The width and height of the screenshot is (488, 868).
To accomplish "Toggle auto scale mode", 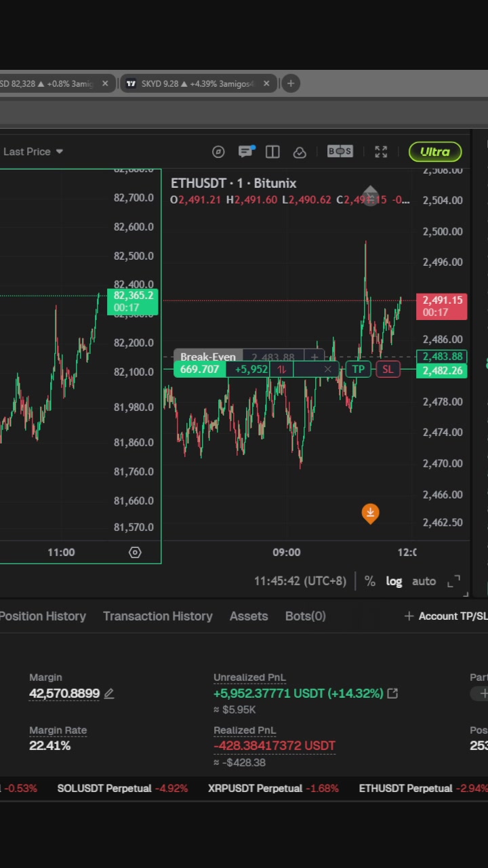I will coord(424,581).
